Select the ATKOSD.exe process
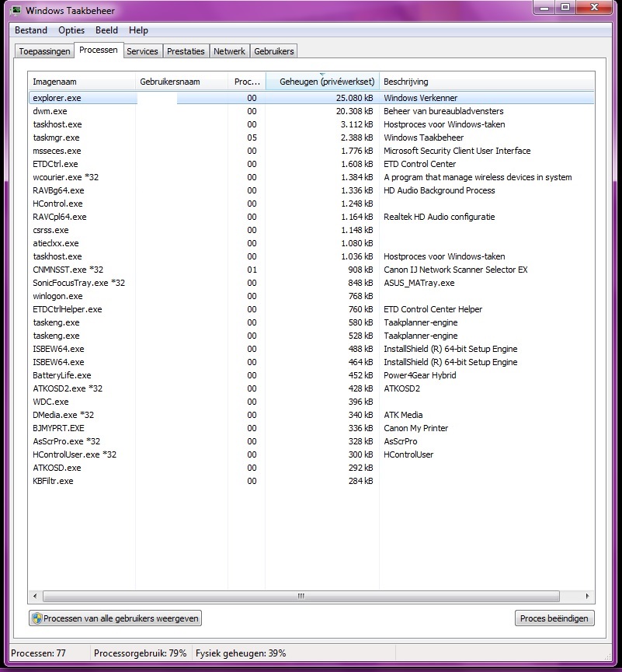Image resolution: width=622 pixels, height=672 pixels. 311,468
